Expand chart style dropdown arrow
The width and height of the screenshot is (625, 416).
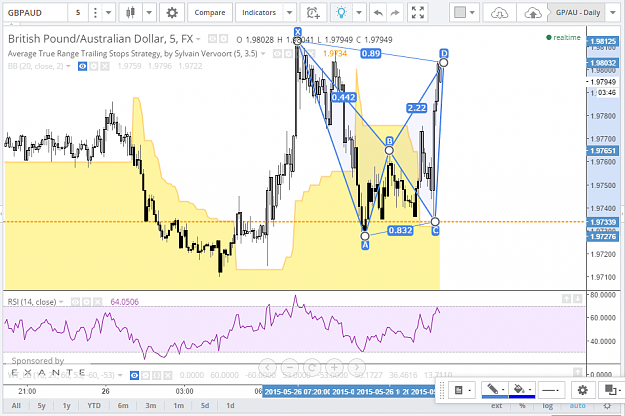click(149, 13)
